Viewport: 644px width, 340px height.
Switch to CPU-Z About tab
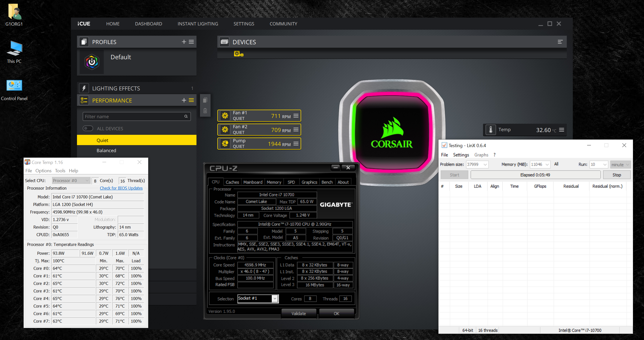[x=343, y=182]
